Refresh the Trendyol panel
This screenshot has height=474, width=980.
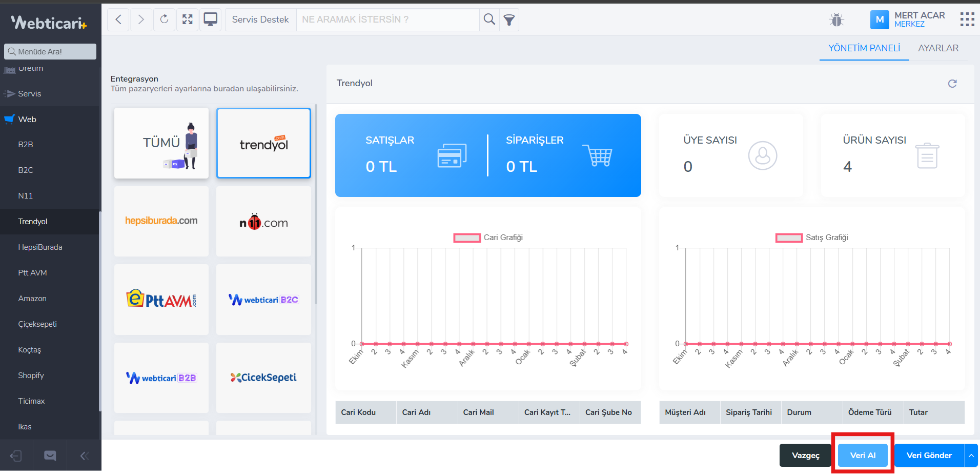pyautogui.click(x=952, y=84)
